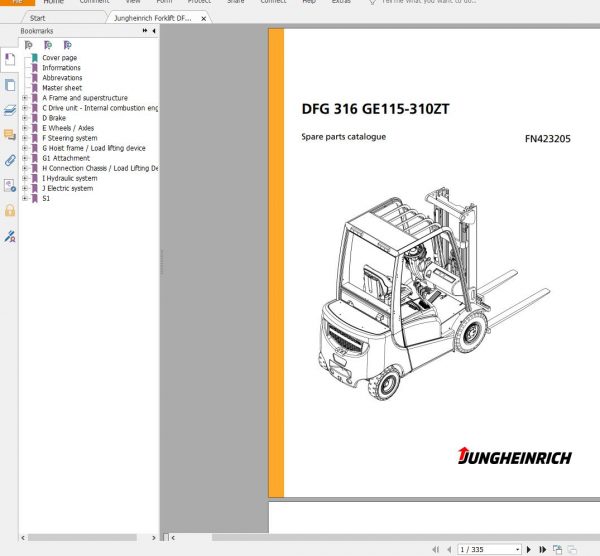Open the Attachments paperclip panel
The height and width of the screenshot is (556, 600).
click(x=9, y=160)
